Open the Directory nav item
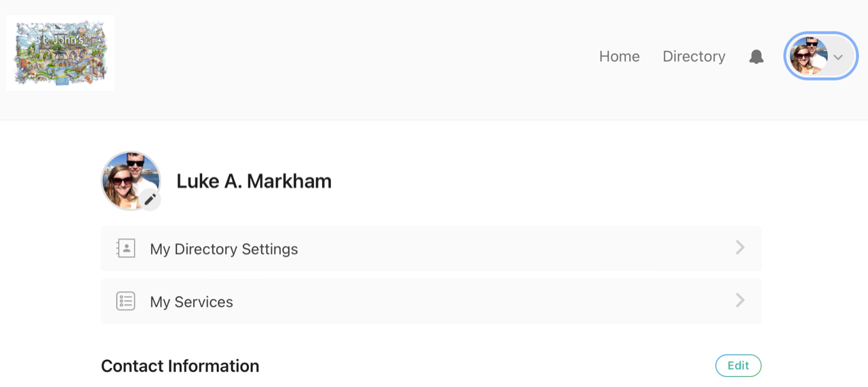Screen dimensions: 868x387 (694, 57)
